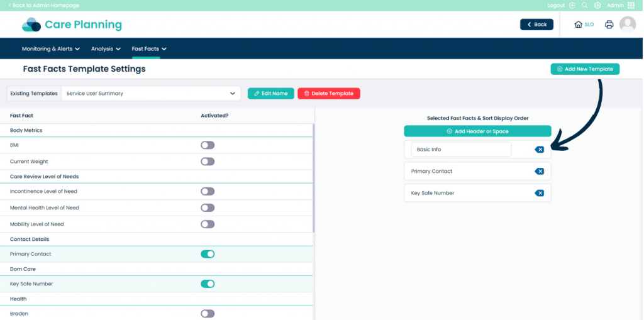The height and width of the screenshot is (320, 644).
Task: Click Add Header or Space button
Action: (x=478, y=131)
